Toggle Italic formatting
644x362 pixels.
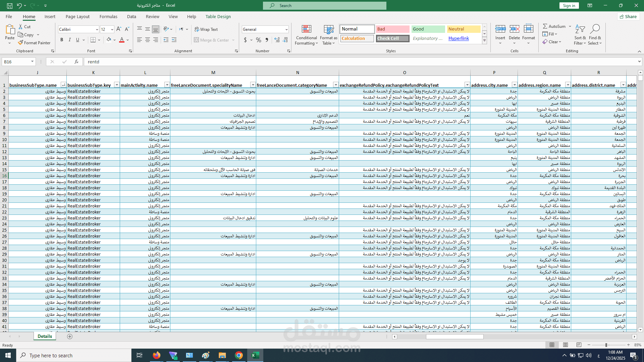(70, 40)
